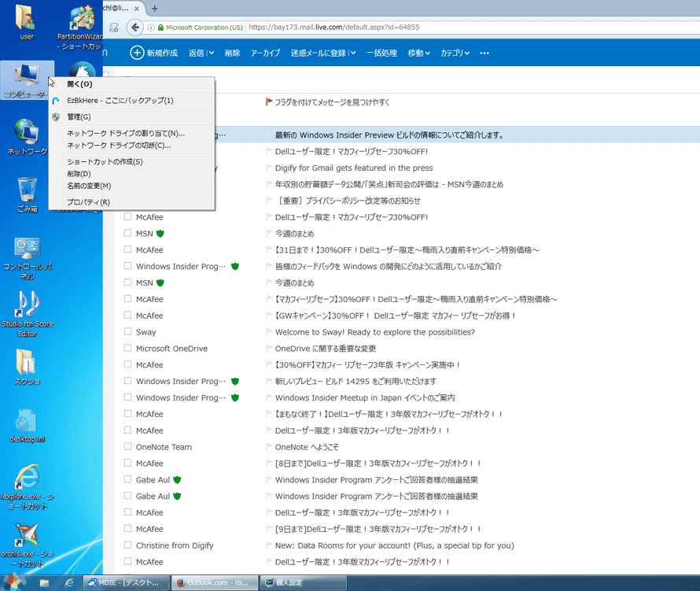Select the ごみ箱 recycle bin icon
This screenshot has height=591, width=700.
pos(28,194)
